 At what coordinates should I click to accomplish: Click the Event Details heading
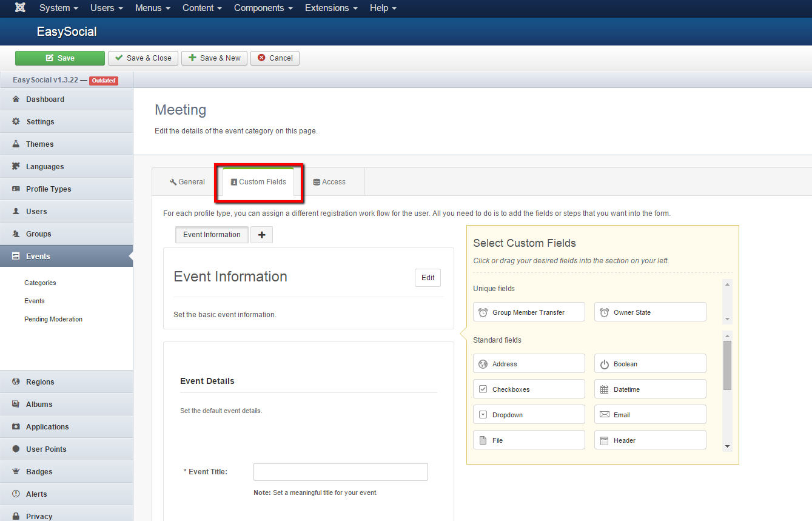point(207,381)
